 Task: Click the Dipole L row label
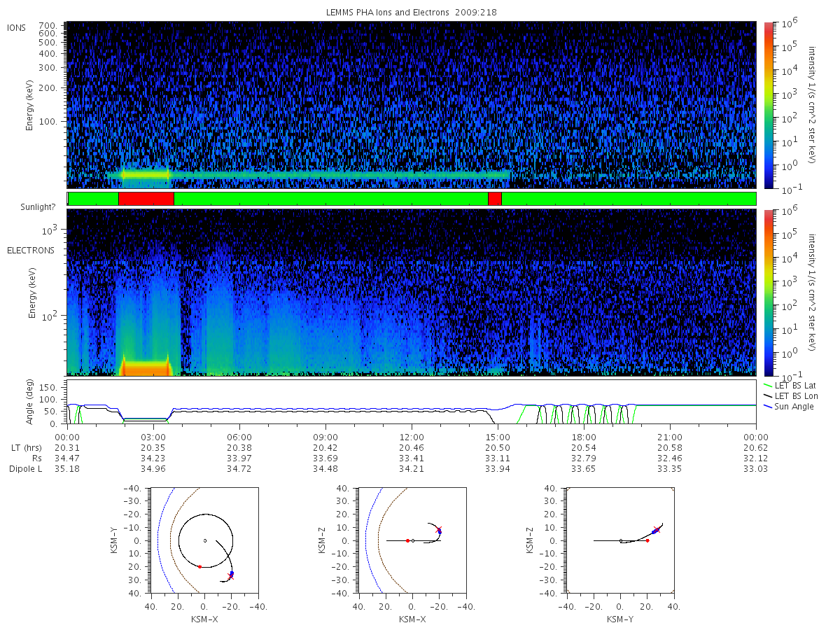click(x=26, y=469)
